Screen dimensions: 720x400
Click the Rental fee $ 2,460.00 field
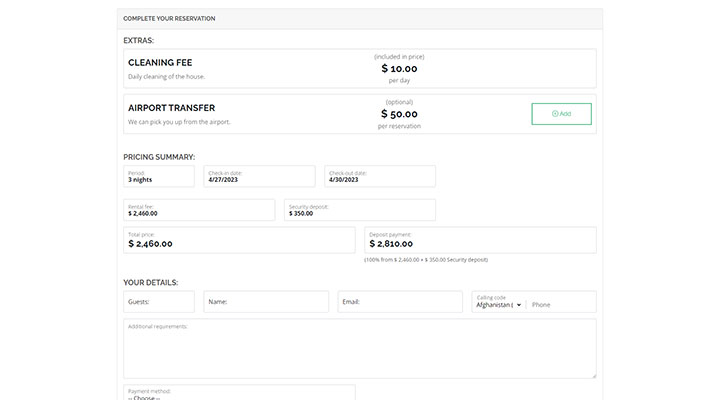(x=199, y=210)
